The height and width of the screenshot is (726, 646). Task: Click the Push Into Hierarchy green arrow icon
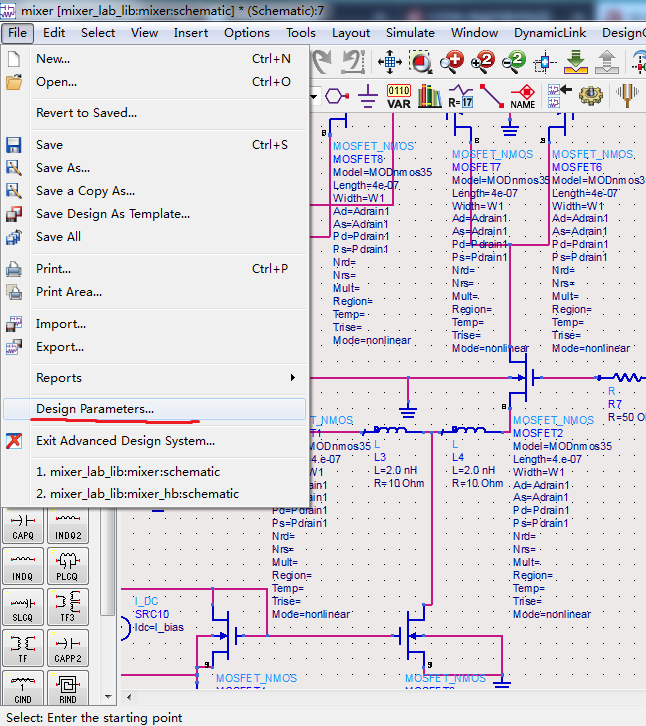[576, 62]
